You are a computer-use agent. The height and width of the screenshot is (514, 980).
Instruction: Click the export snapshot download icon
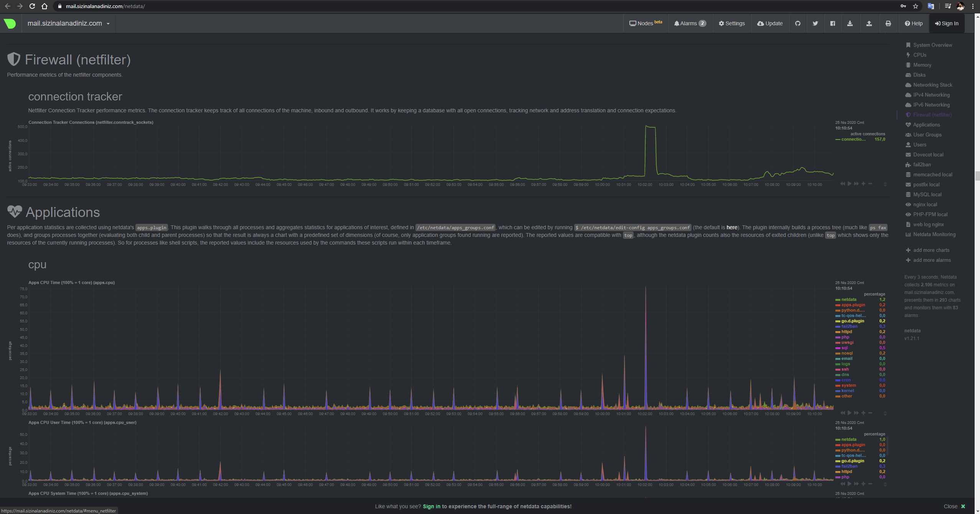pyautogui.click(x=850, y=23)
